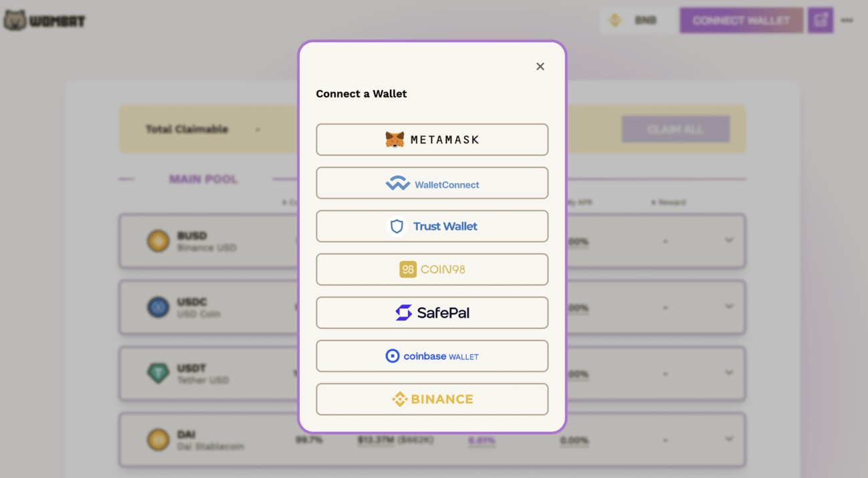Viewport: 868px width, 478px height.
Task: Expand the USDC pool row chevron
Action: (729, 306)
